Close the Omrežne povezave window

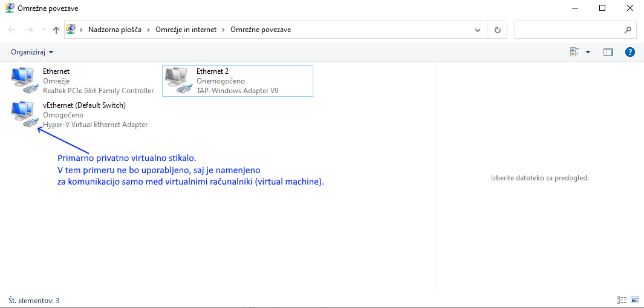[630, 8]
